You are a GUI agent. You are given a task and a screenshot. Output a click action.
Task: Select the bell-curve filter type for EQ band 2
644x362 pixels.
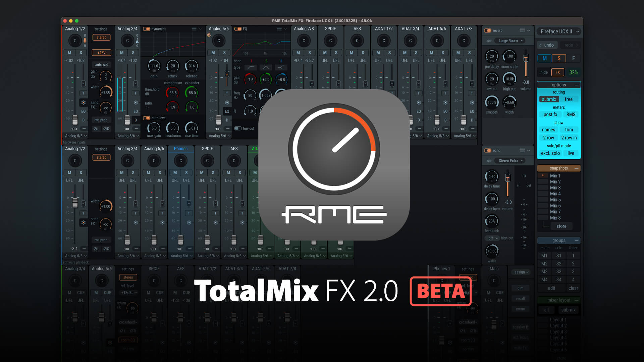point(266,67)
